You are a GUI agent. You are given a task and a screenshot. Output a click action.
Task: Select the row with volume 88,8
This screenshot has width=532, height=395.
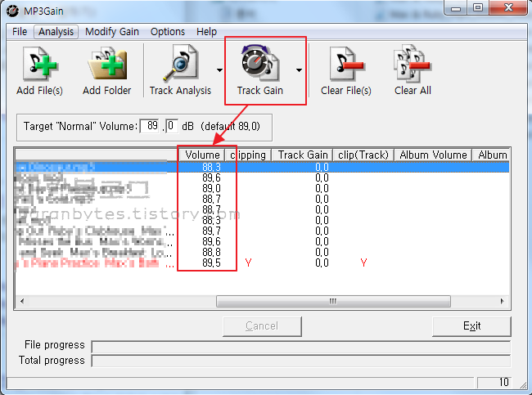pyautogui.click(x=262, y=252)
